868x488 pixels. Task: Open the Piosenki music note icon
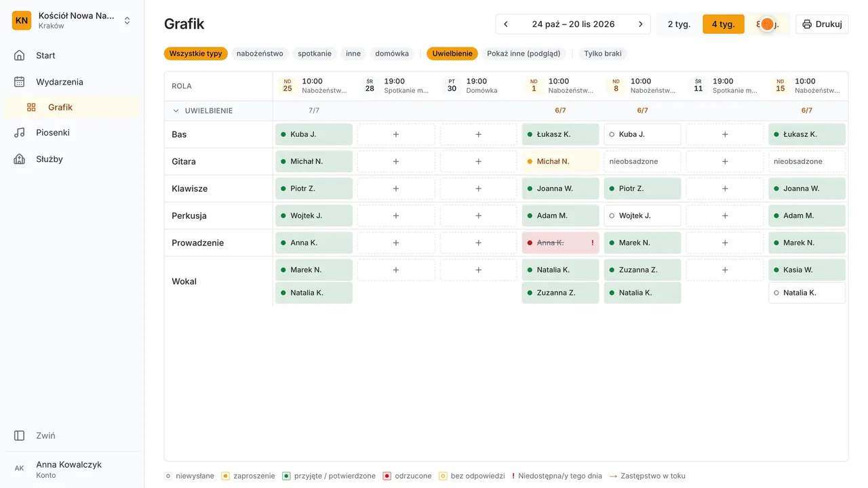pos(20,133)
